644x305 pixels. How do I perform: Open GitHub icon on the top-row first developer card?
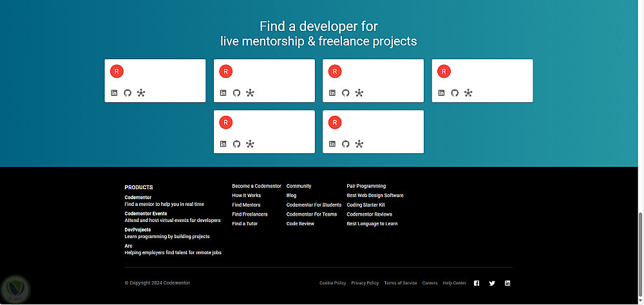(128, 93)
